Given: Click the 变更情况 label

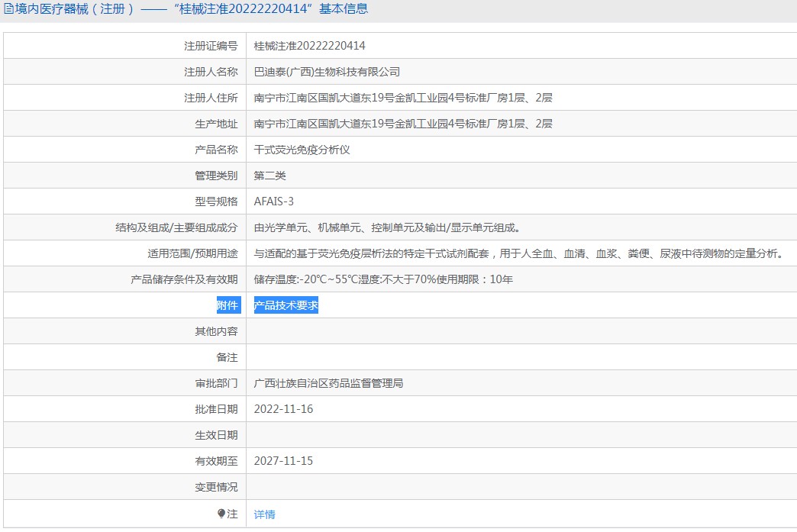Looking at the screenshot, I should pyautogui.click(x=217, y=487).
